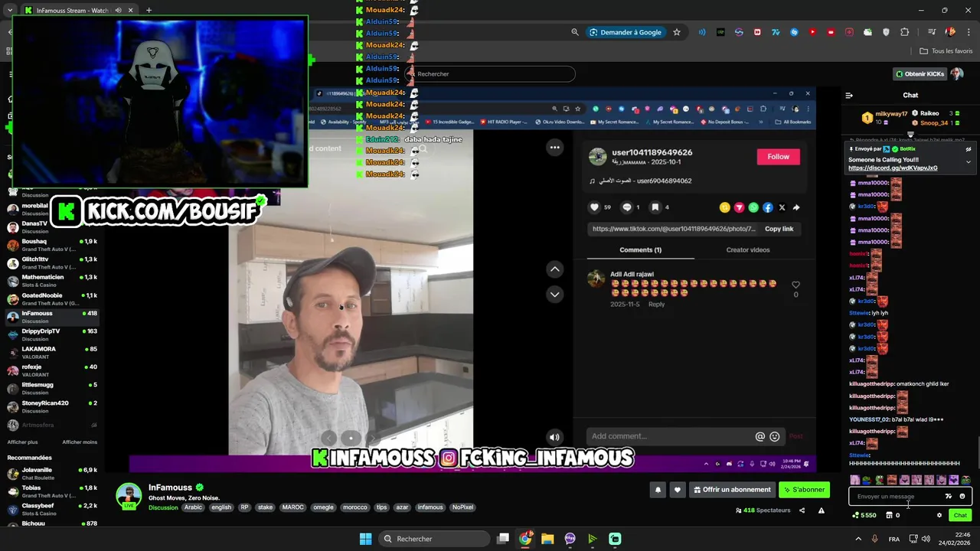Open Tous les favoris bookmarks folder
Screen dimensions: 980x551
(x=946, y=51)
